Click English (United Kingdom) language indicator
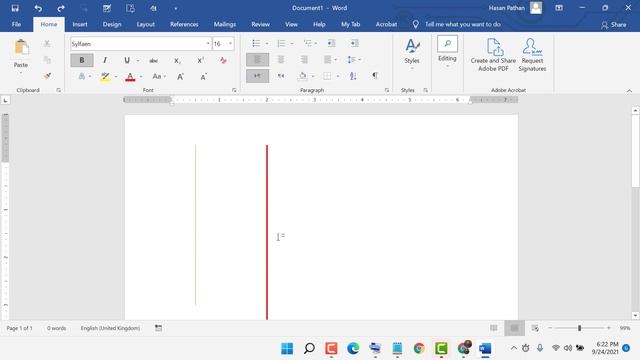Screen dimensions: 640x360 [x=110, y=328]
